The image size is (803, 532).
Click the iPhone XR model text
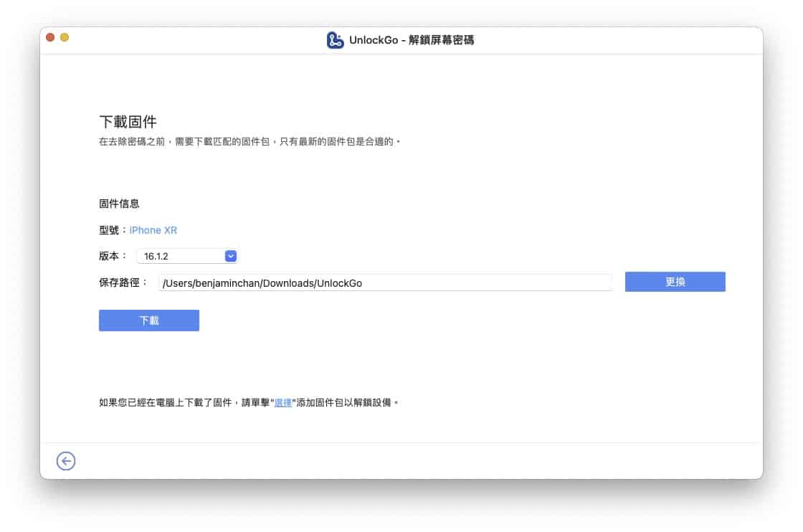tap(153, 230)
